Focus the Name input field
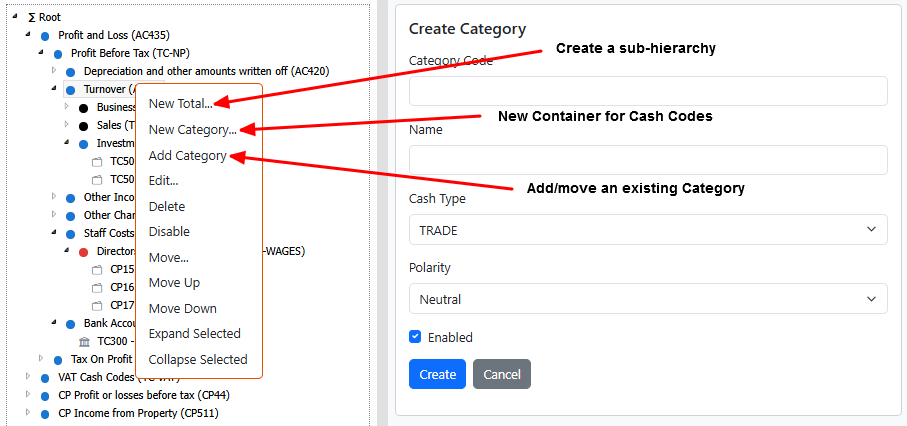The image size is (907, 426). coord(648,160)
